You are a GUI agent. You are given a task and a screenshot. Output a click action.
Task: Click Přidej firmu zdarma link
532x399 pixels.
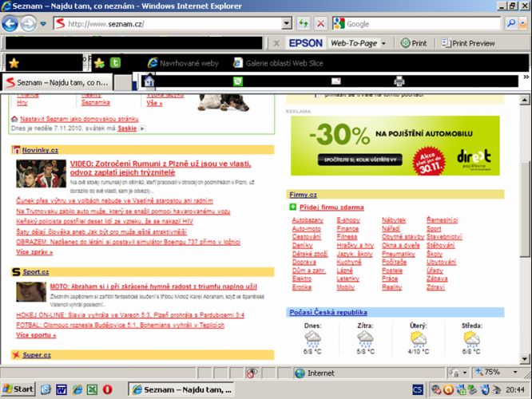[332, 207]
